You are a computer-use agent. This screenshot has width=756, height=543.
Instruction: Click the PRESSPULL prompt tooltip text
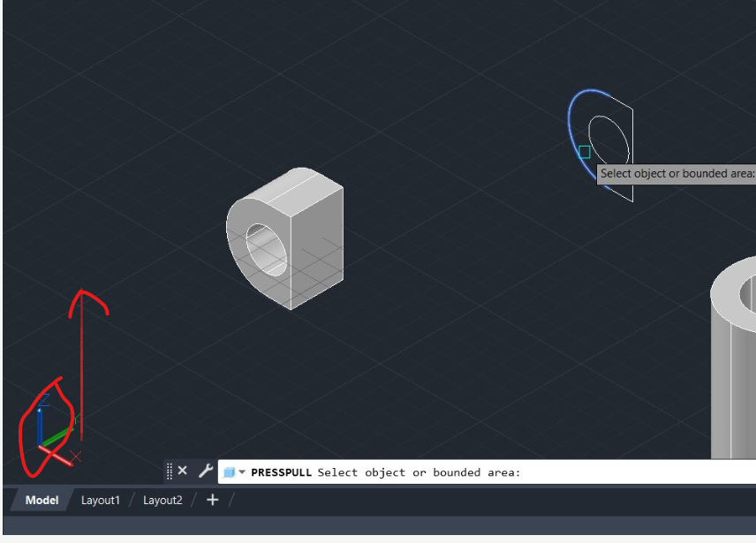675,174
